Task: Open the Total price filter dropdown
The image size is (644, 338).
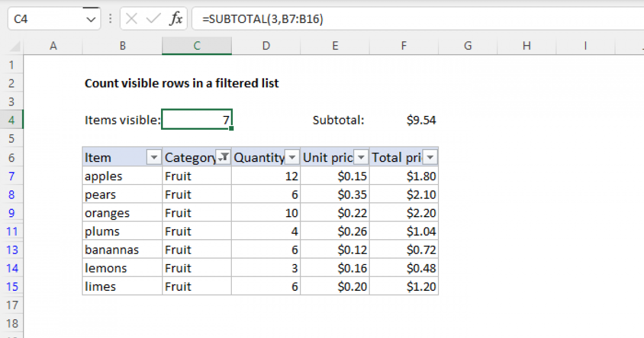Action: (430, 157)
